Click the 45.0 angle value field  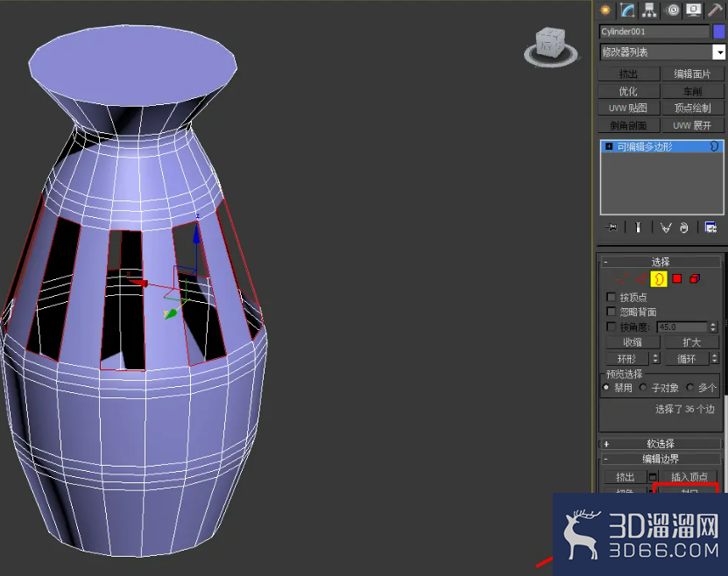point(682,327)
